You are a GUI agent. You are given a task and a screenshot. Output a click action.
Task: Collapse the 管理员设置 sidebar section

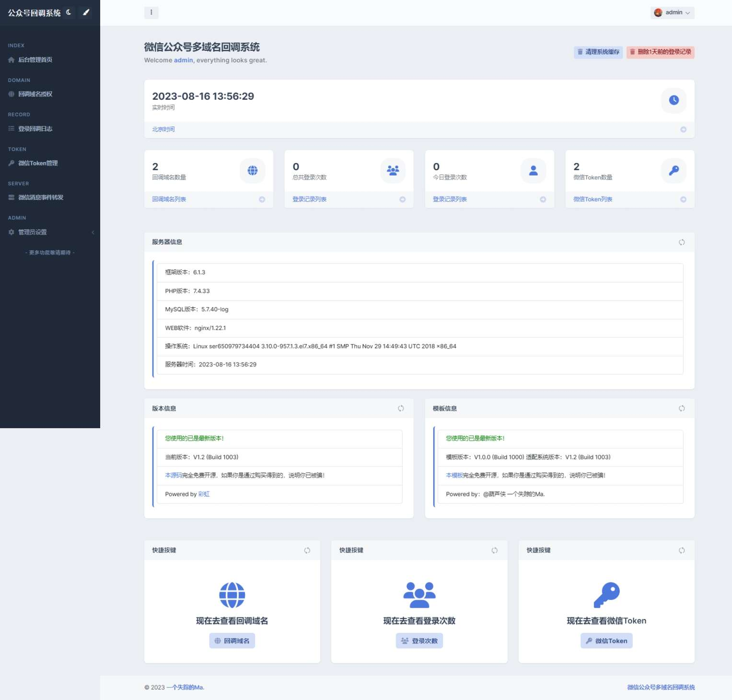(93, 232)
